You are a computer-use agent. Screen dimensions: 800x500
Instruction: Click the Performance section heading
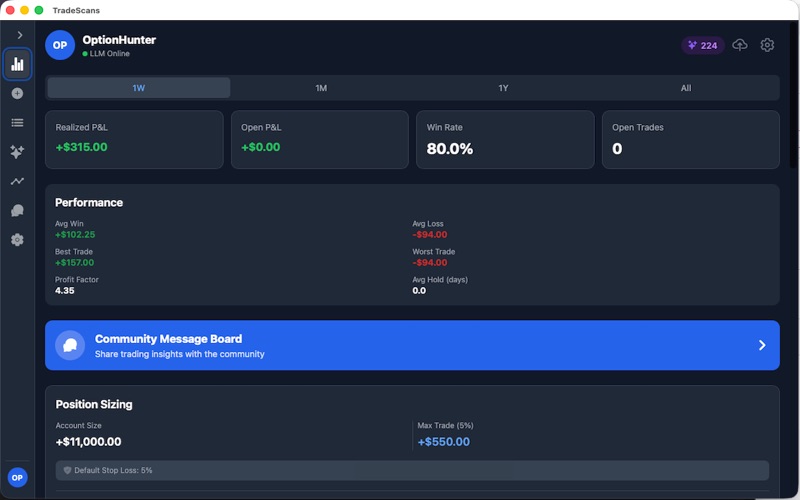tap(89, 203)
